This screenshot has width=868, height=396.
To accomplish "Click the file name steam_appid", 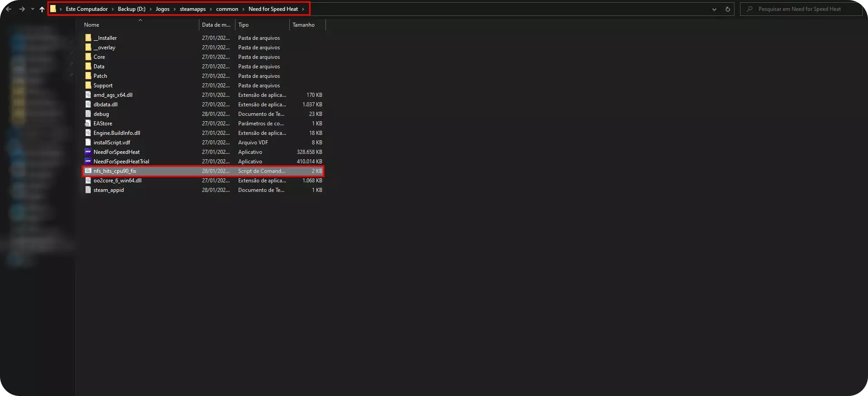I will tap(108, 190).
